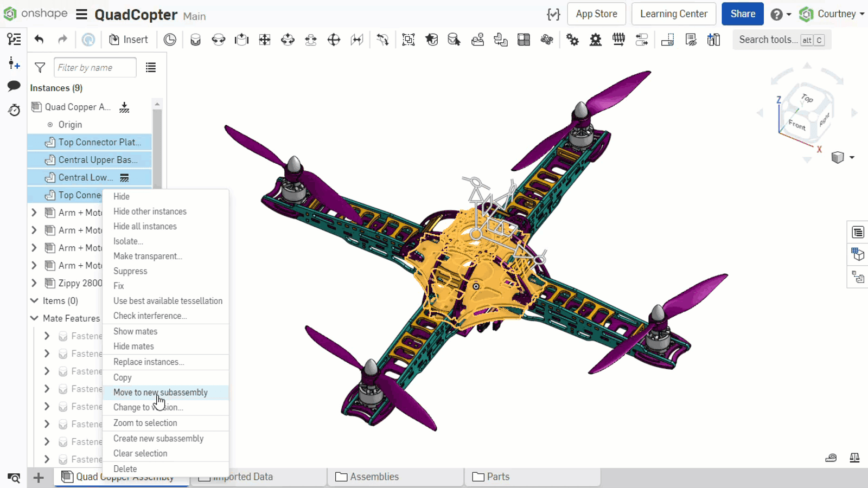The image size is (868, 488).
Task: Click the Share button
Action: pos(742,14)
